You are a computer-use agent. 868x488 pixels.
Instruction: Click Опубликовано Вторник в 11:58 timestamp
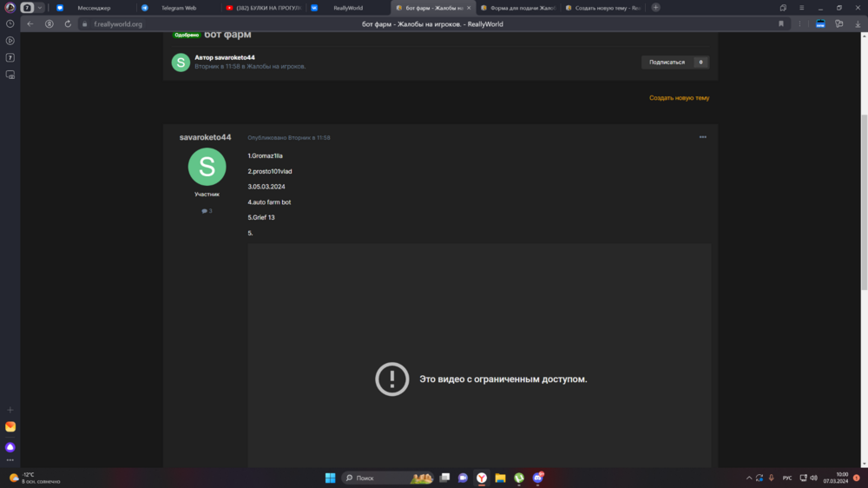point(289,138)
